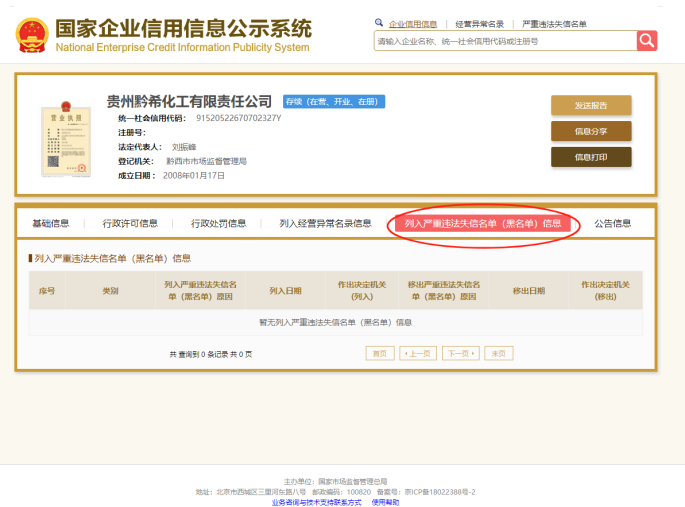685x507 pixels.
Task: Select the 严重违法失信名单 search category
Action: point(554,23)
